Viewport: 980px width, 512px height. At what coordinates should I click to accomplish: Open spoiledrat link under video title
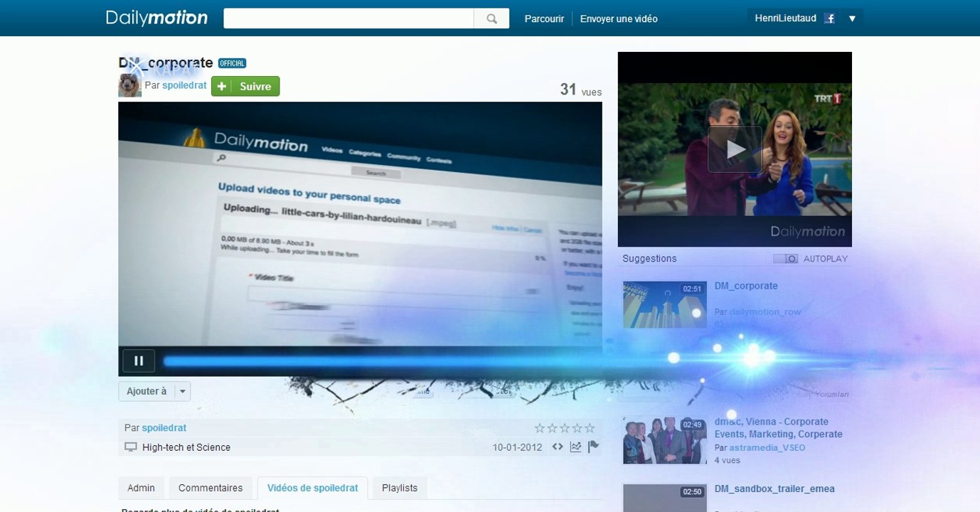pyautogui.click(x=184, y=85)
